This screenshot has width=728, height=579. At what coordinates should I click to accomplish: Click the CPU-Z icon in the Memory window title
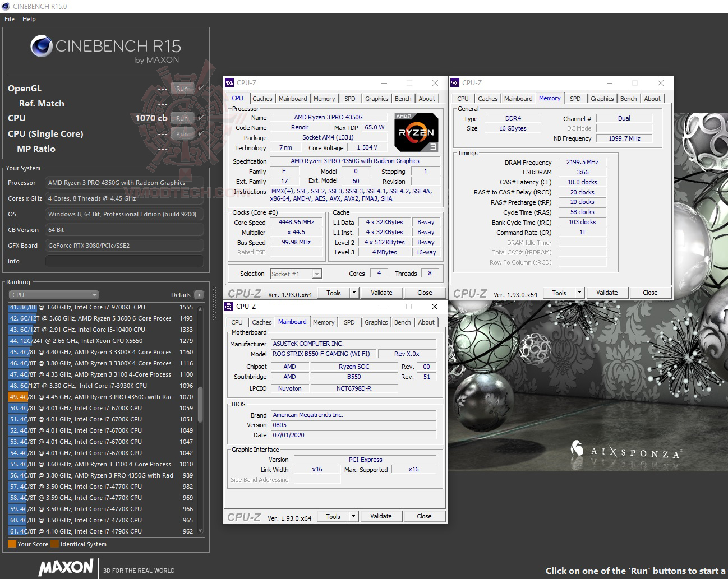click(x=455, y=83)
